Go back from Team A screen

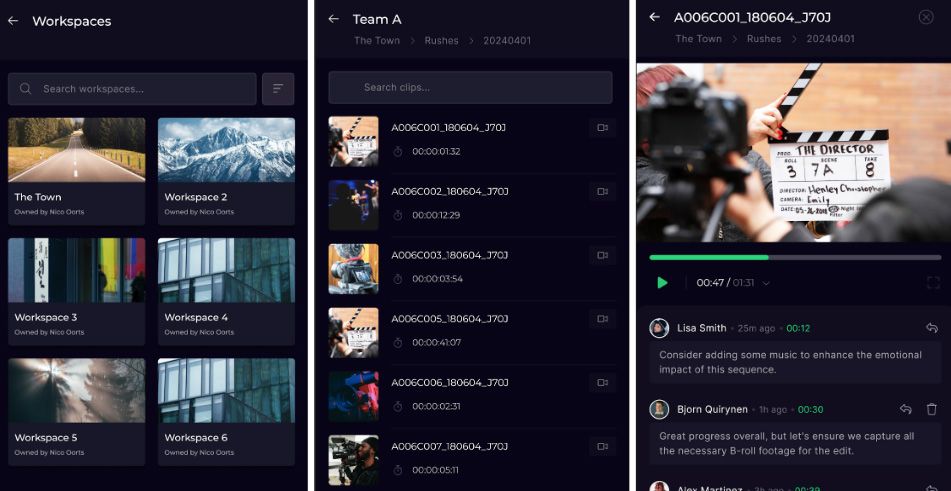coord(333,19)
